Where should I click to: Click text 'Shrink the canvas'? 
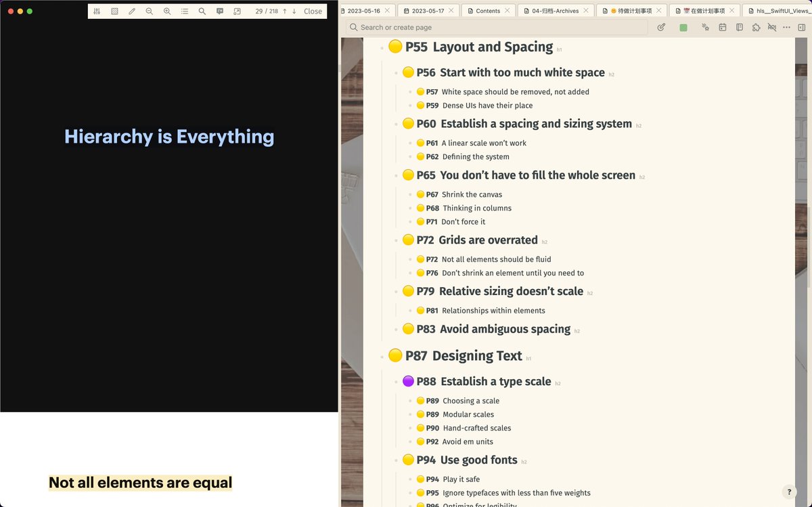tap(472, 194)
